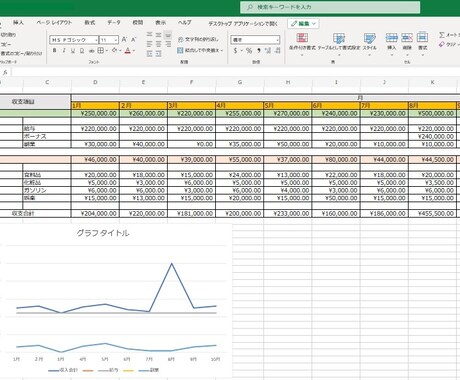Click into the formula bar
This screenshot has width=460, height=380.
pos(235,72)
